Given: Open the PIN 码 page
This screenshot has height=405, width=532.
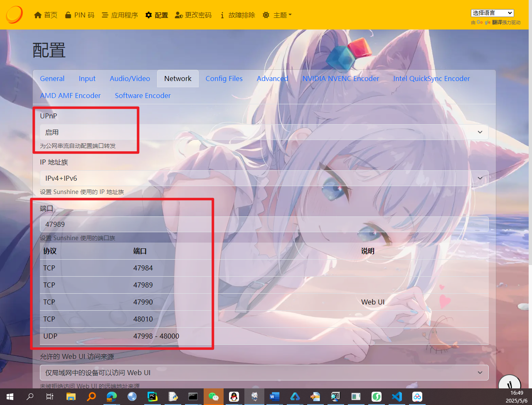Looking at the screenshot, I should coord(80,15).
